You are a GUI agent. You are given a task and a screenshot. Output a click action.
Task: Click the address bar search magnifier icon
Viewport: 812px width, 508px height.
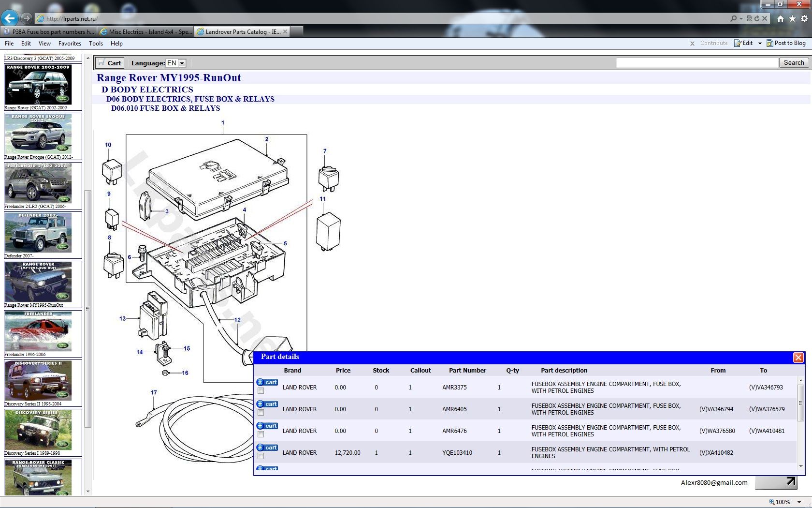pos(734,18)
